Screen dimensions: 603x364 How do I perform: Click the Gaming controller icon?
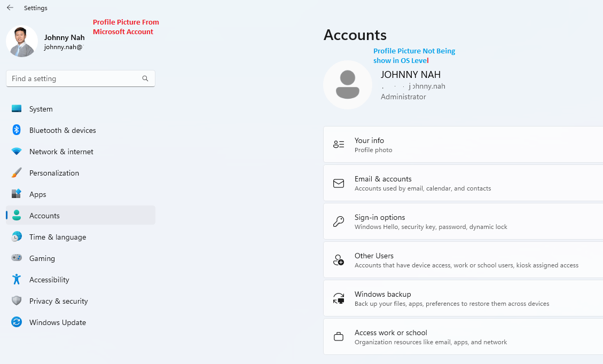click(16, 258)
